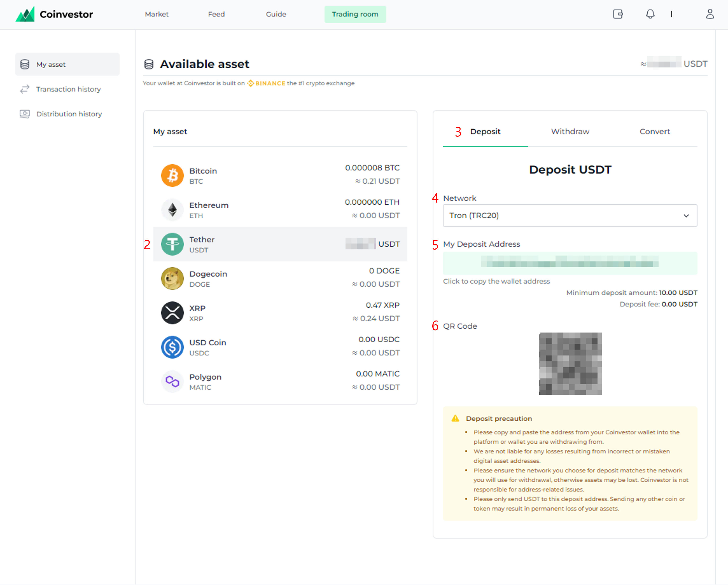Open the Network dropdown Tron (TRC20)
This screenshot has height=585, width=728.
tap(570, 216)
